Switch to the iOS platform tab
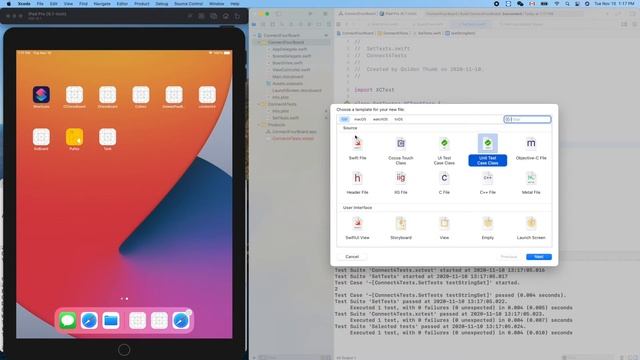The width and height of the screenshot is (640, 360). coord(344,119)
